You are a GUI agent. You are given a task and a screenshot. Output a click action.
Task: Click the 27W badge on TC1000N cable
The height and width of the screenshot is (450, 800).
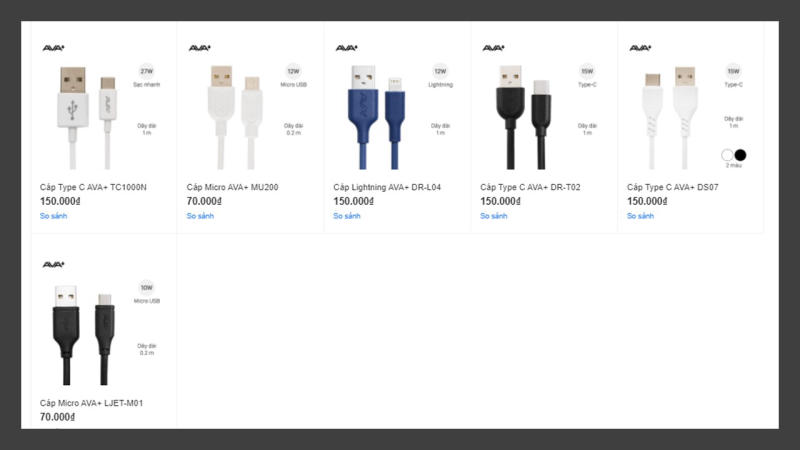point(146,71)
